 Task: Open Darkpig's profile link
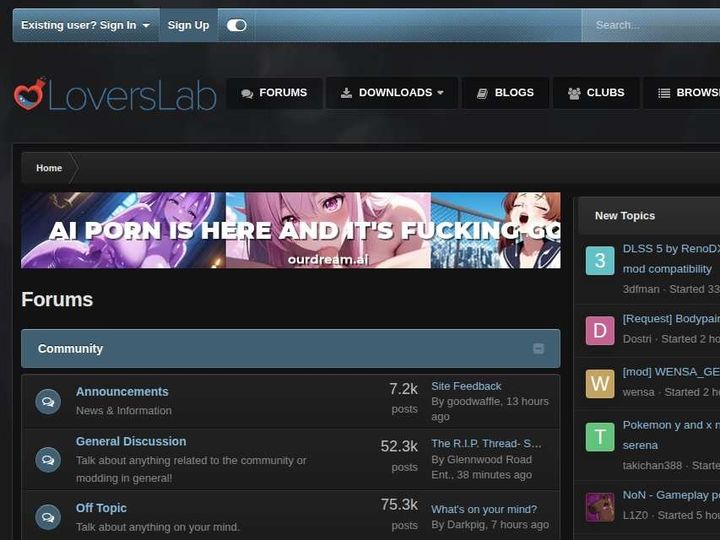pos(466,524)
